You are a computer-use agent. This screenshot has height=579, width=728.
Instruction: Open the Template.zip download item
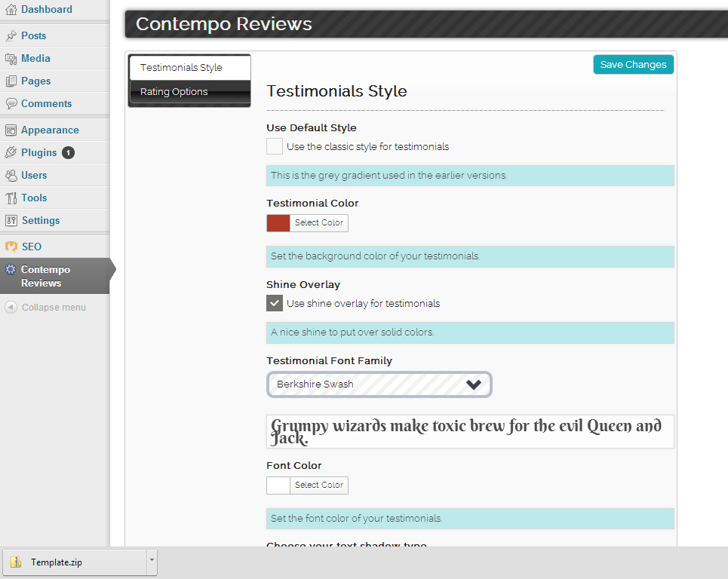point(74,562)
